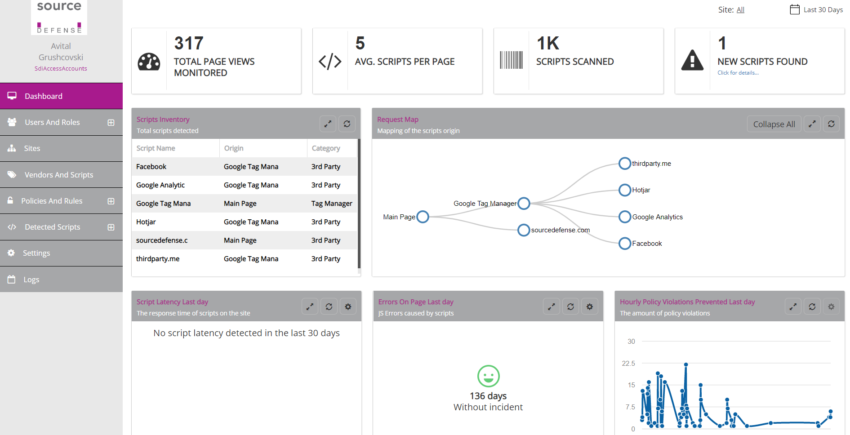
Task: Sort by Origin column header
Action: click(x=234, y=148)
